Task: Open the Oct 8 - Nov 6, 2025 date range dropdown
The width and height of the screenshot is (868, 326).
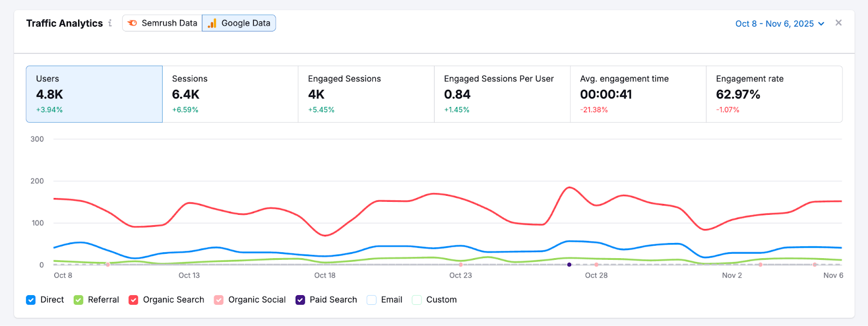Action: (x=774, y=24)
